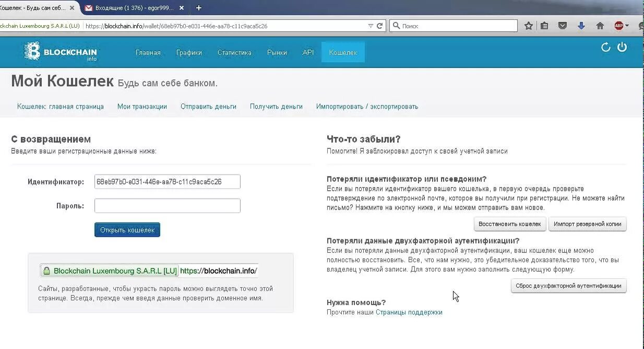Image resolution: width=644 pixels, height=349 pixels.
Task: Click the Blockchain.info logo
Action: point(61,52)
